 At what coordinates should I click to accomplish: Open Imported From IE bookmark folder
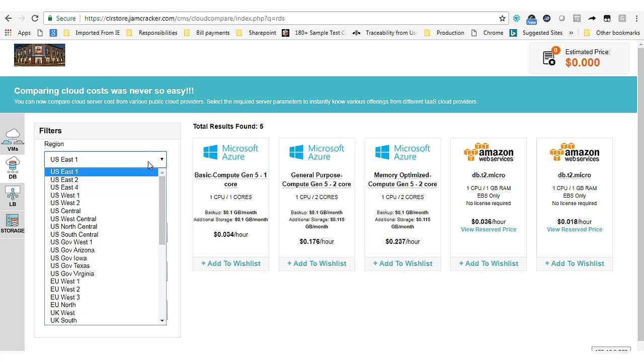coord(93,33)
